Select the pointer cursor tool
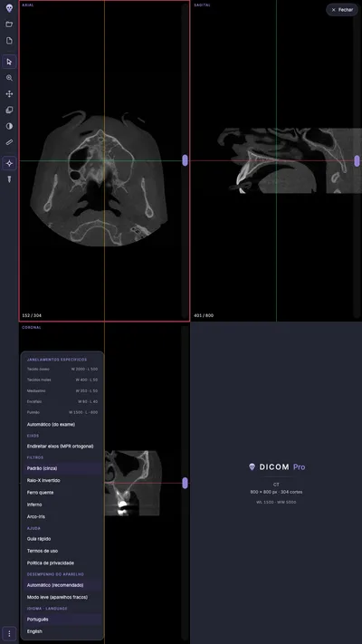Screen dimensions: 362x644 click(9, 62)
